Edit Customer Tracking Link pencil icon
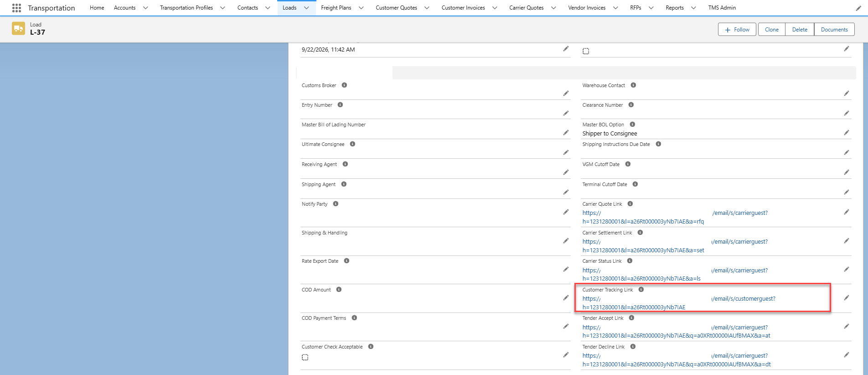This screenshot has width=868, height=375. [x=847, y=298]
